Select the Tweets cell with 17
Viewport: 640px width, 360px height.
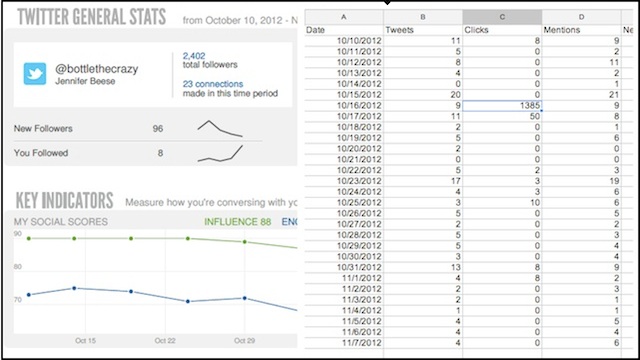tap(423, 181)
